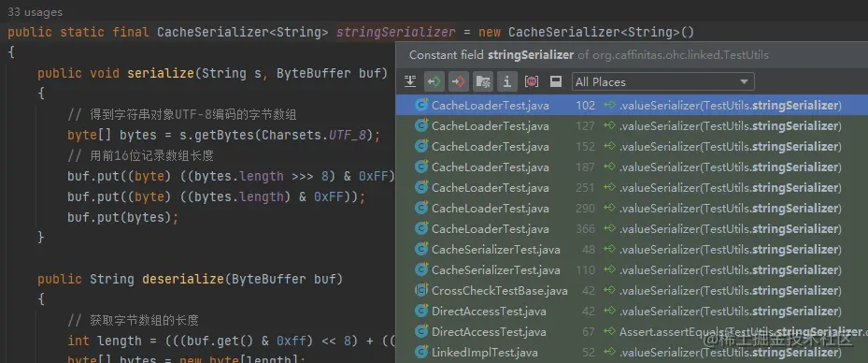Select the CrossCheckTestBase.java usage at line 42
Image resolution: width=868 pixels, height=363 pixels.
(x=632, y=290)
